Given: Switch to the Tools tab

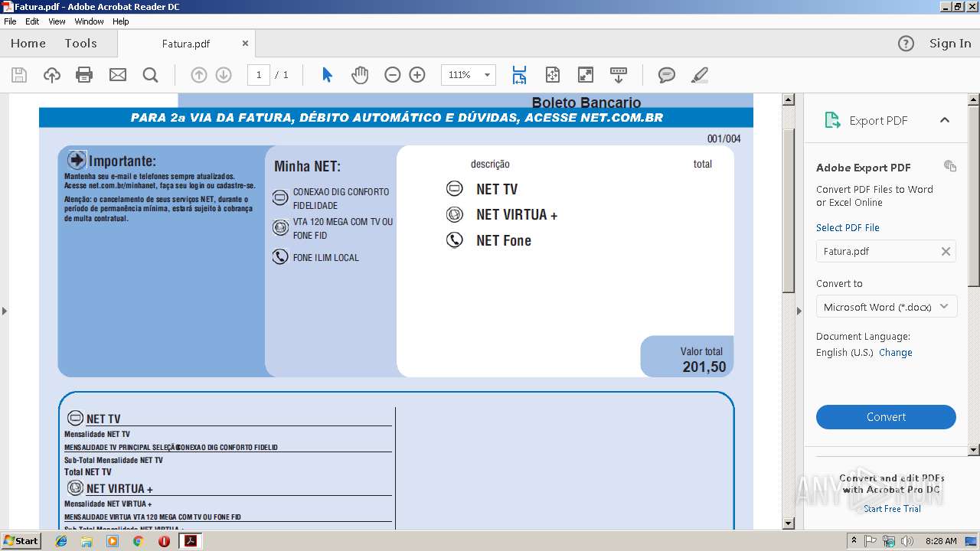Looking at the screenshot, I should 80,44.
